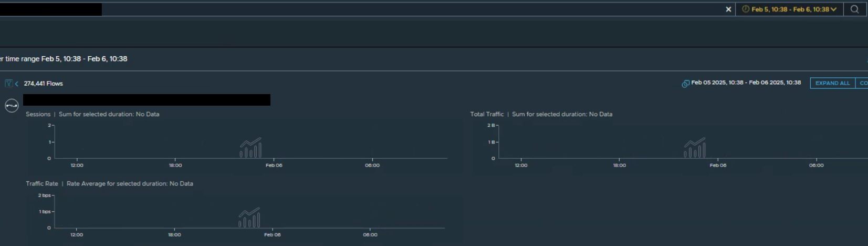Select the Feb 06 marker on Total Traffic chart
868x246 pixels.
click(x=718, y=165)
